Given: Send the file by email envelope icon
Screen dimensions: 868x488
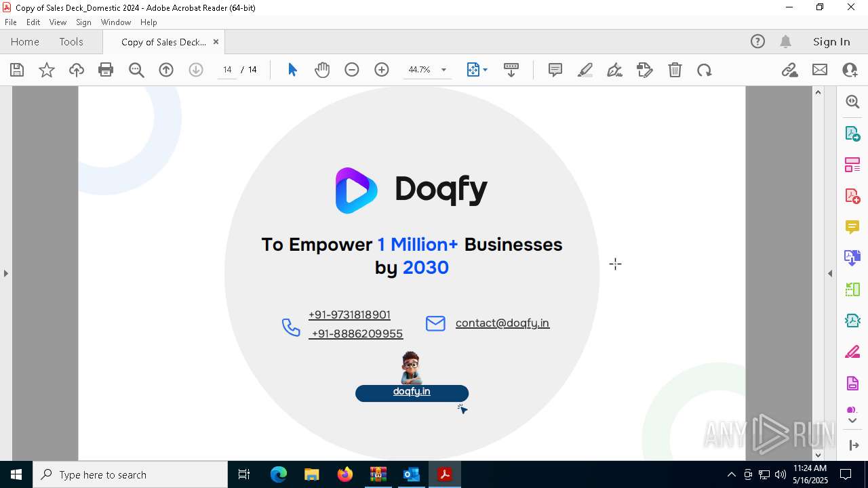Looking at the screenshot, I should pyautogui.click(x=820, y=70).
